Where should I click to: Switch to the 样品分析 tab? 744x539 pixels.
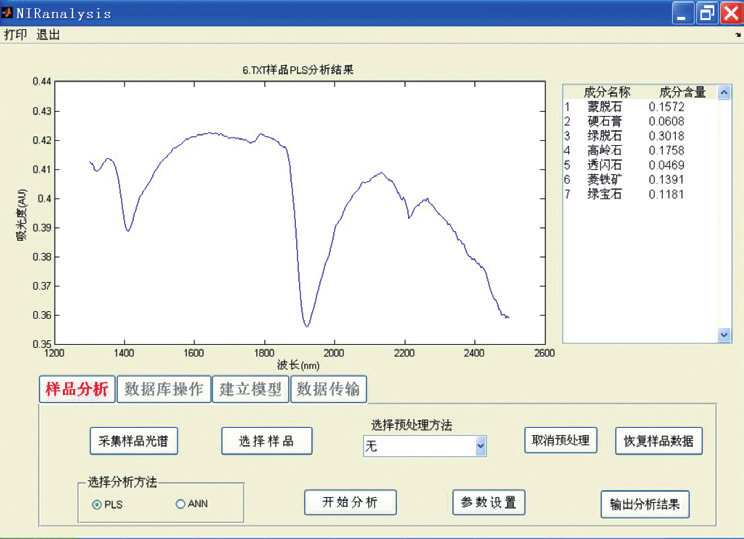[77, 389]
